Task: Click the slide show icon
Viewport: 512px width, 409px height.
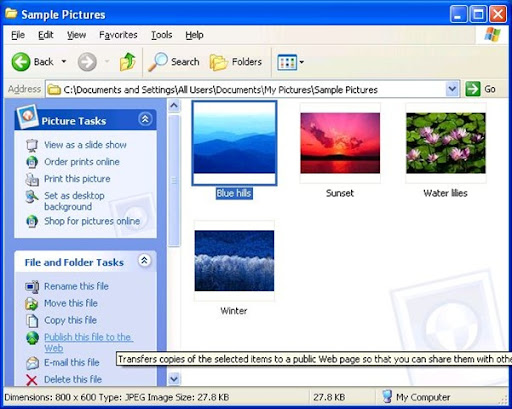Action: (32, 145)
